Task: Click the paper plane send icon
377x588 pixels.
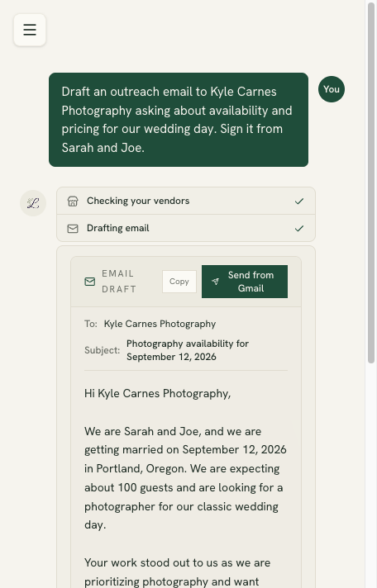Action: [215, 282]
